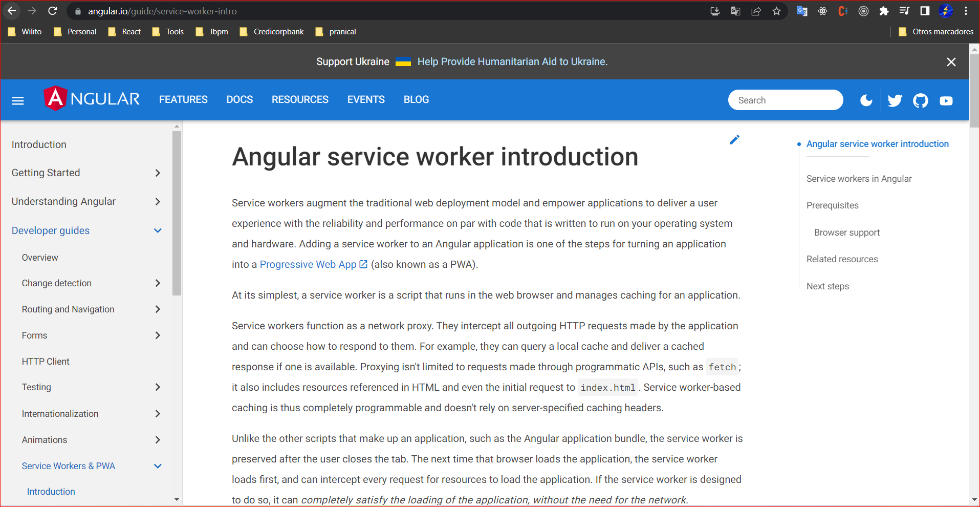Follow Progressive Web App link

(x=313, y=264)
